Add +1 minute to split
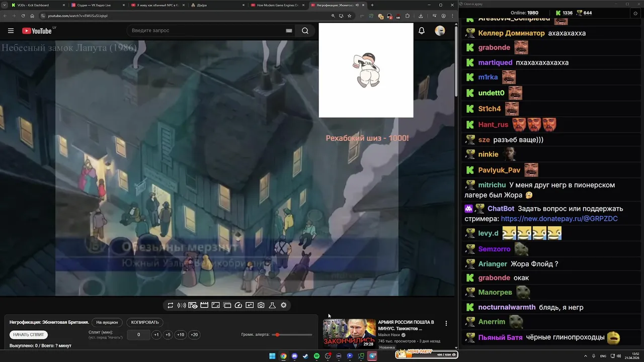Screen dimensions: 644x362 pos(156,335)
